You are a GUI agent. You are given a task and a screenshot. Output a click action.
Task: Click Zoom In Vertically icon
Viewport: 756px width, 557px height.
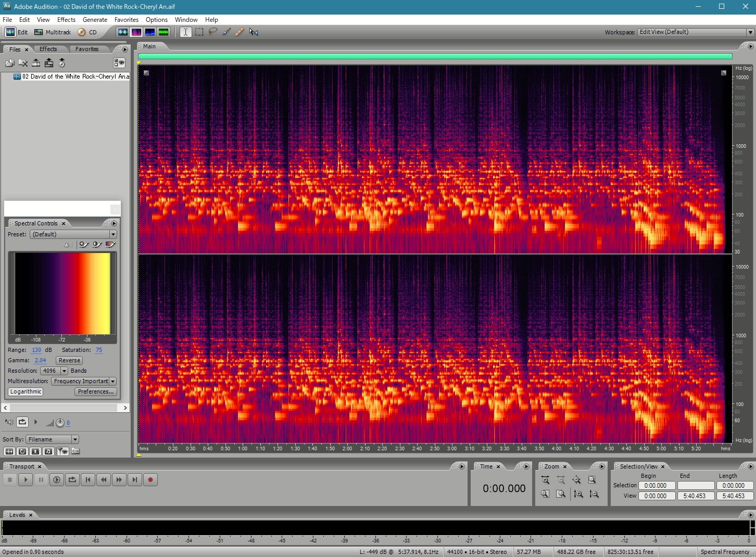(578, 494)
